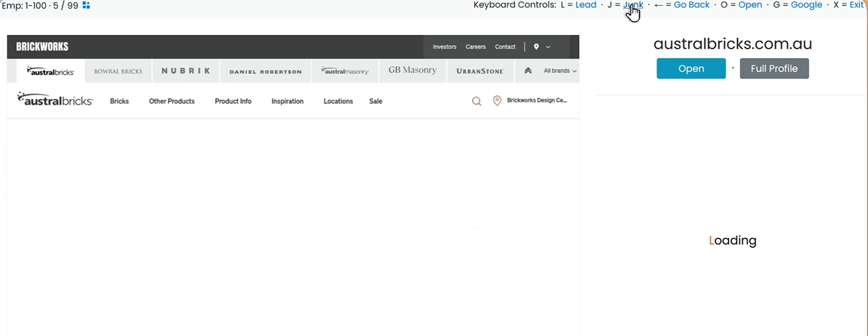Click the Go Back link
The height and width of the screenshot is (336, 868).
point(691,5)
